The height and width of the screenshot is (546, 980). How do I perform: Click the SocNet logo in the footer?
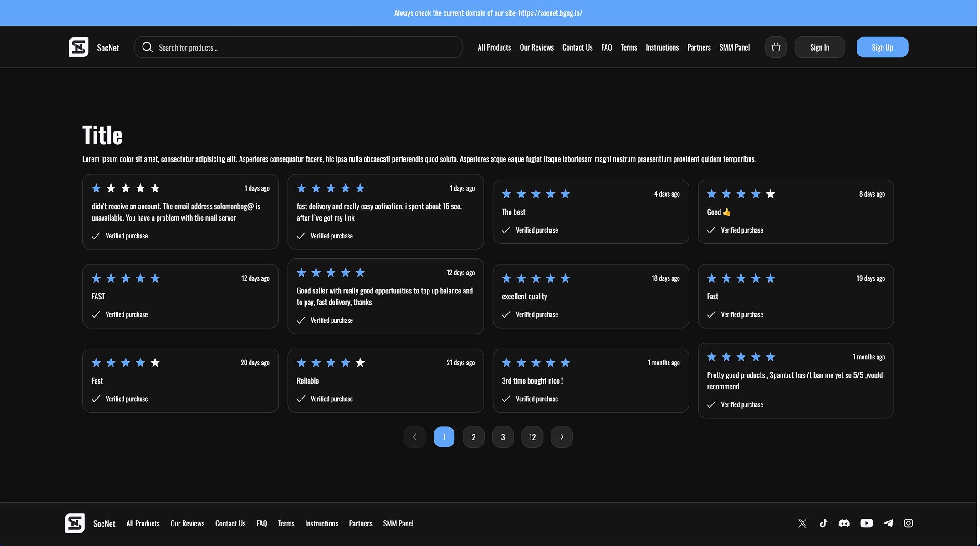tap(75, 523)
